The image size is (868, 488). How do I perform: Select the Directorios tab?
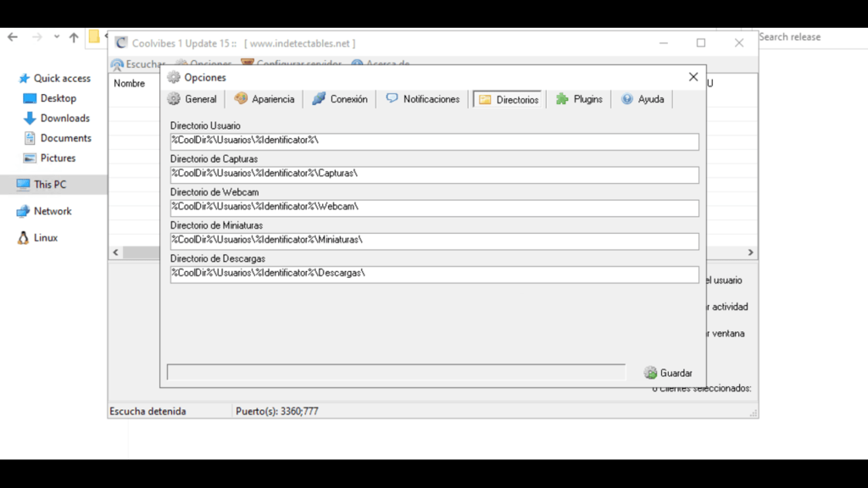(509, 100)
